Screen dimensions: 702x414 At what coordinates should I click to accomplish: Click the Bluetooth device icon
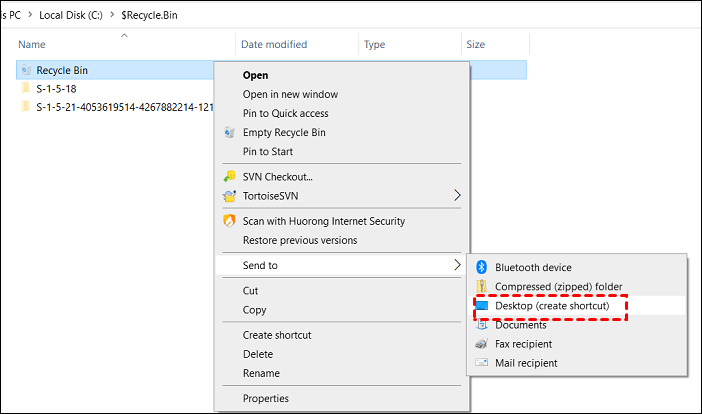(x=481, y=267)
